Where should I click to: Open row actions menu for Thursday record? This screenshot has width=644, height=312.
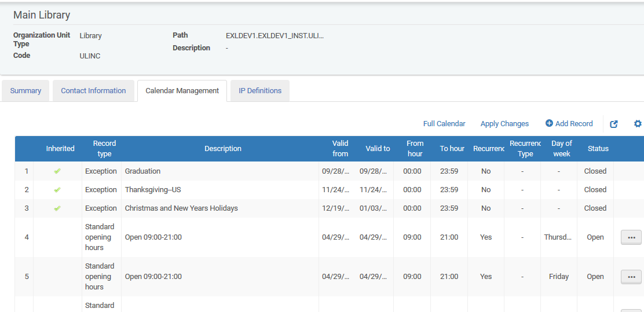pos(631,237)
